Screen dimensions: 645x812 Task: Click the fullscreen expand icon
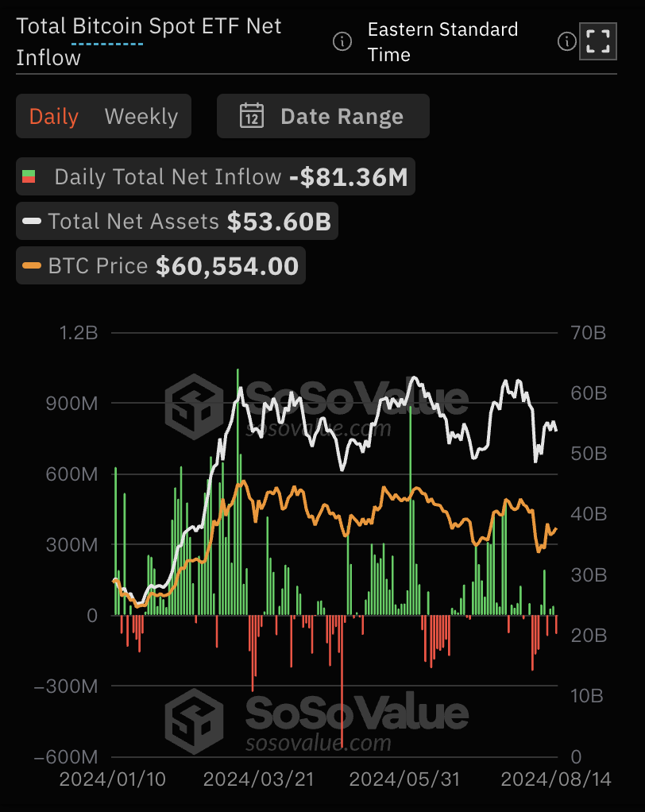(597, 41)
